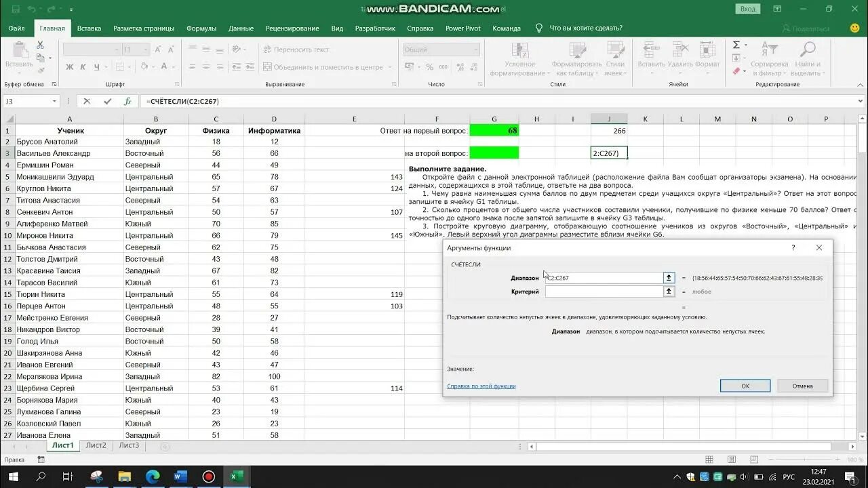Click OK in the function arguments dialog

(745, 386)
